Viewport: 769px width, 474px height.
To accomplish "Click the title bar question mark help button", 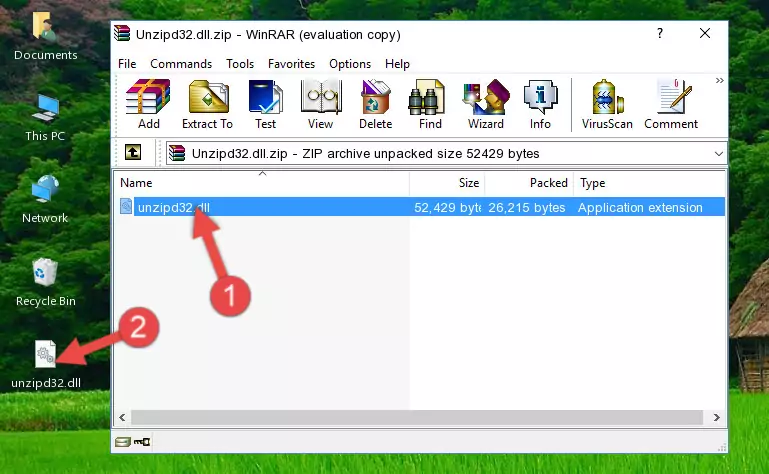I will pyautogui.click(x=660, y=33).
